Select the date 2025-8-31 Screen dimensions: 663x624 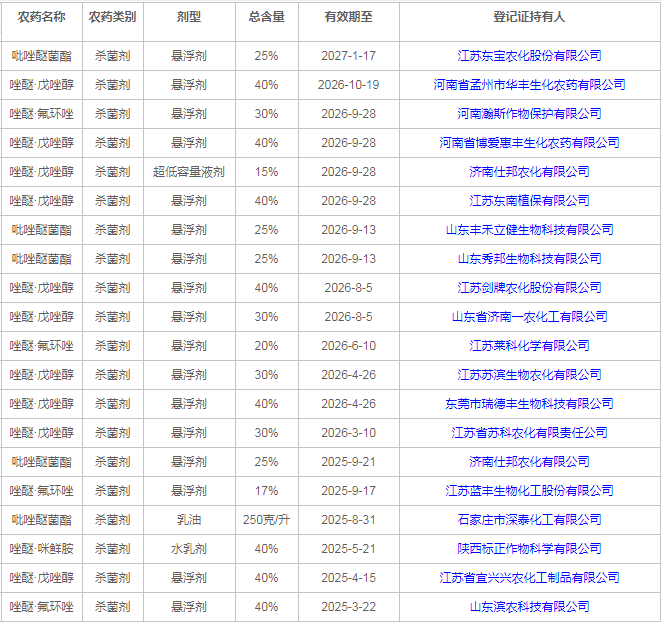[x=348, y=520]
